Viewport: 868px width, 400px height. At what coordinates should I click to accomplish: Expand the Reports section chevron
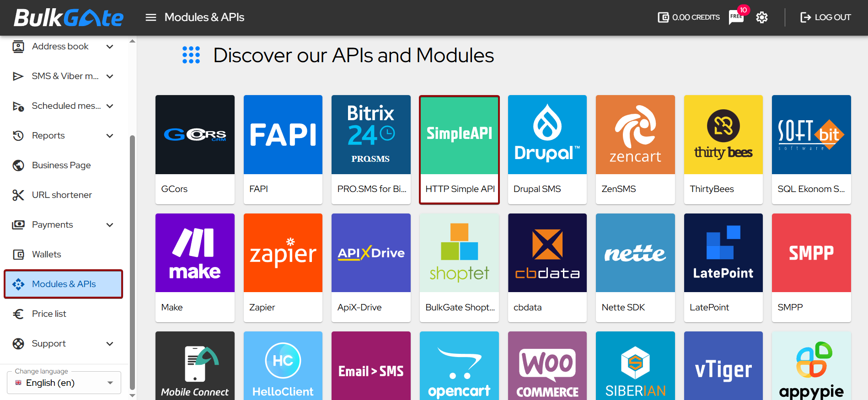pos(110,136)
